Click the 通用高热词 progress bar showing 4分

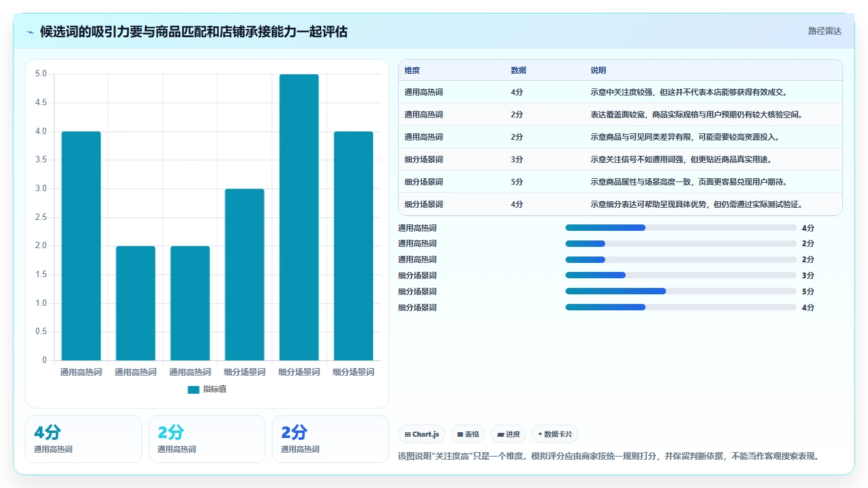tap(681, 228)
